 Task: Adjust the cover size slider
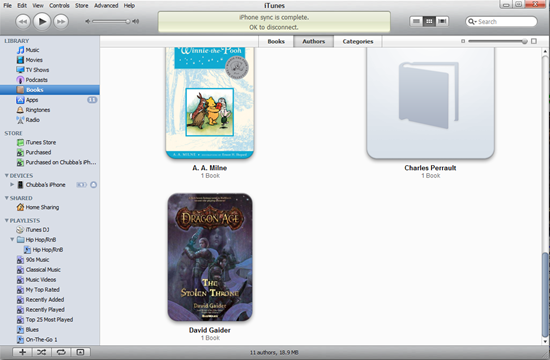tap(498, 41)
